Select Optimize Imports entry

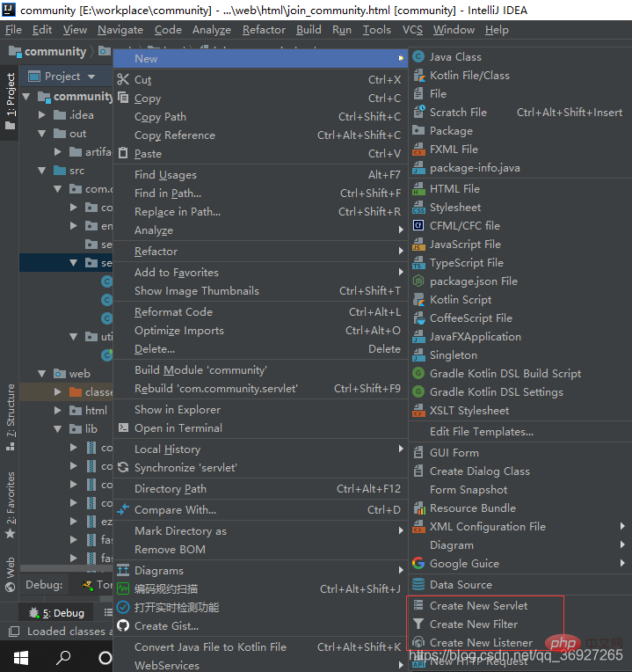pyautogui.click(x=260, y=331)
